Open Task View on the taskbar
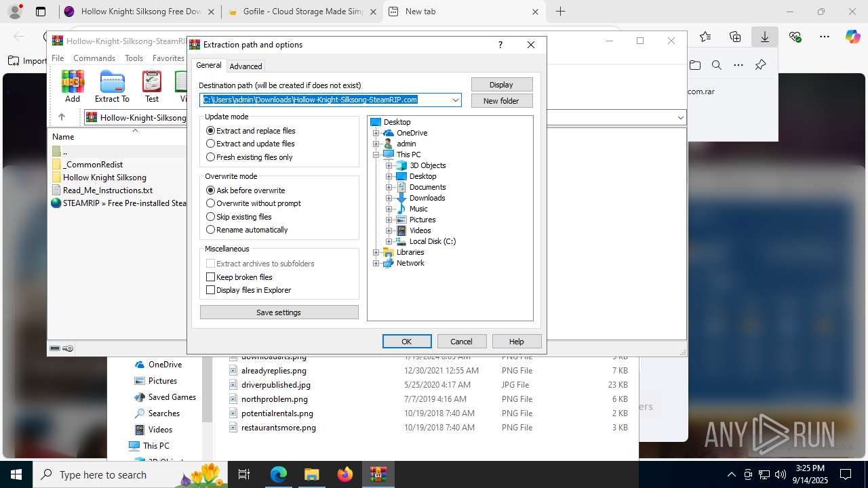868x488 pixels. [245, 474]
